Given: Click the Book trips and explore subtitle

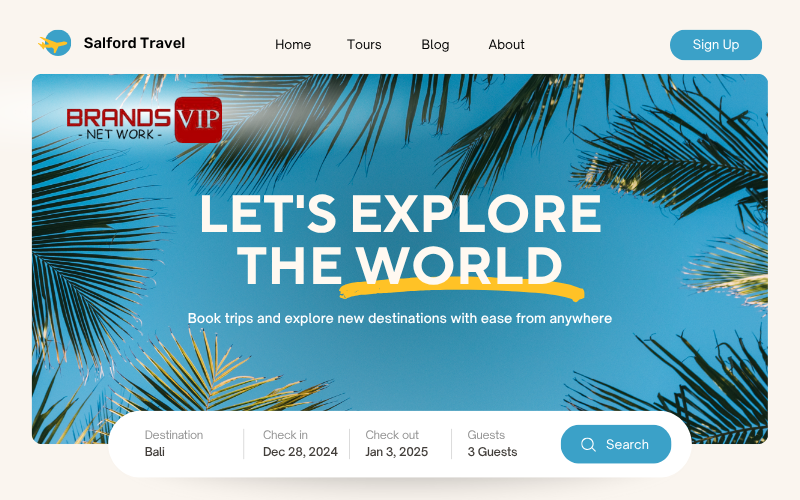Looking at the screenshot, I should point(399,318).
